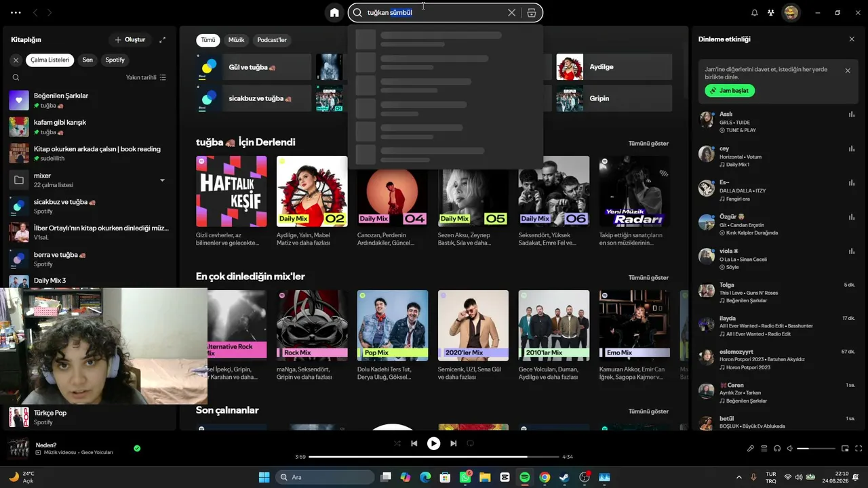
Task: Click the friend activity icon in top bar
Action: pos(771,13)
